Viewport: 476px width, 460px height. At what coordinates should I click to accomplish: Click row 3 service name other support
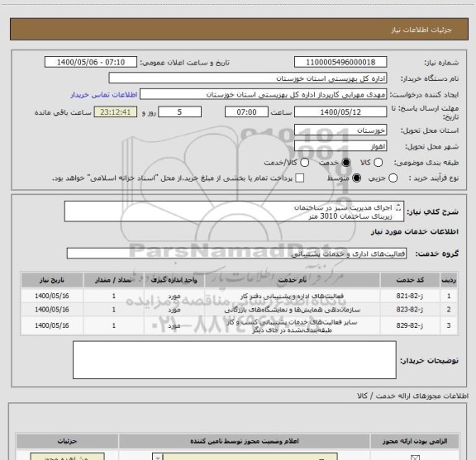tap(292, 326)
